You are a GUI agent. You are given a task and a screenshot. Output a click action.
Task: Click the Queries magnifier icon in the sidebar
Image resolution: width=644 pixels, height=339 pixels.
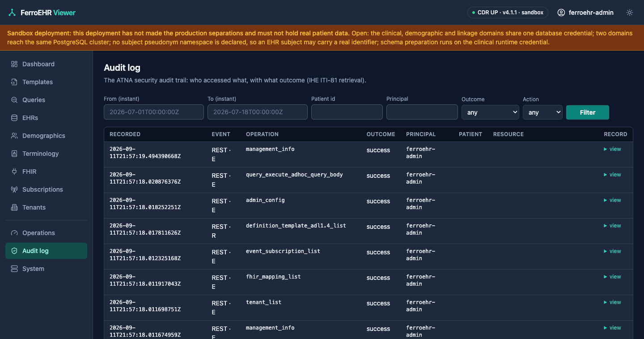[14, 100]
